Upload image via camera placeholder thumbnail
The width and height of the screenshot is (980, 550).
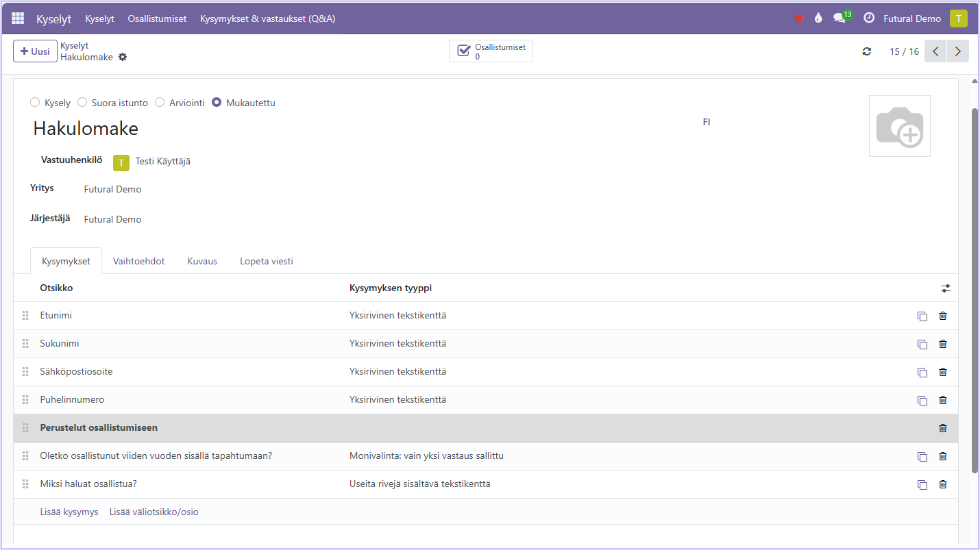(899, 126)
